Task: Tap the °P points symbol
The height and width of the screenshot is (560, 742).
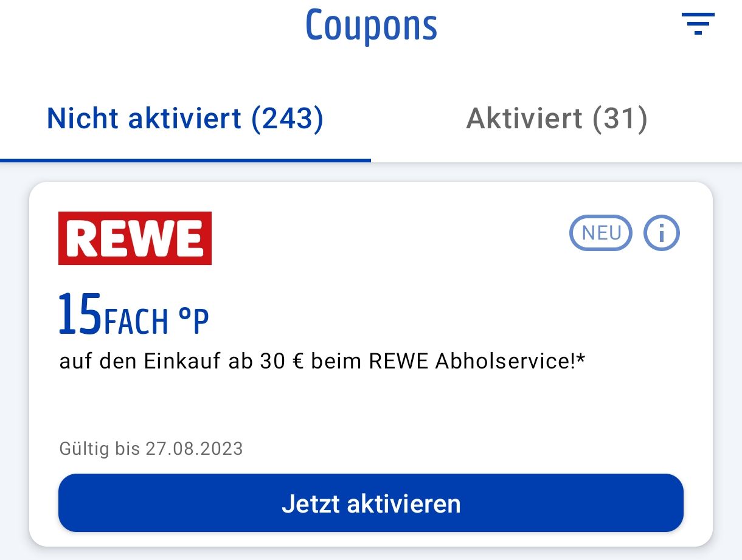Action: tap(193, 322)
